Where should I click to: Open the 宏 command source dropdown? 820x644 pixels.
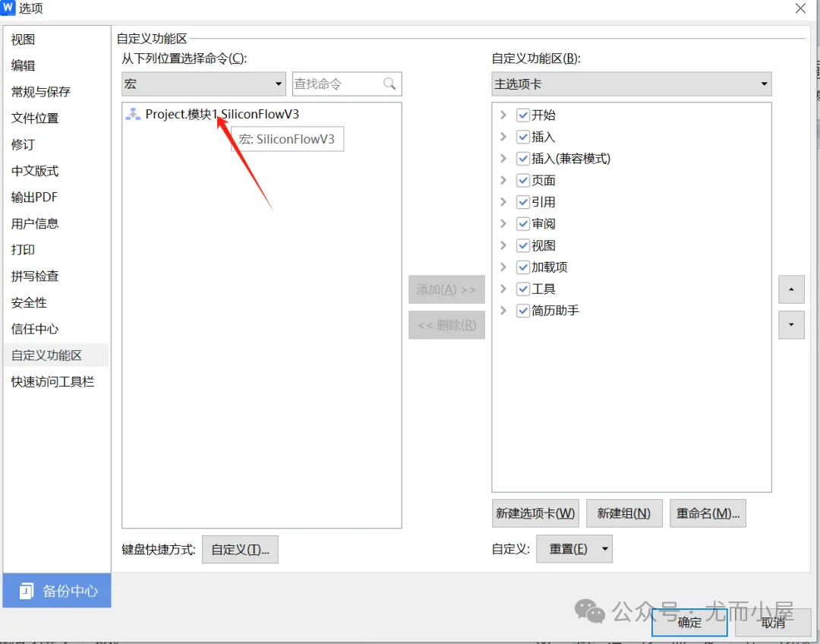coord(204,84)
